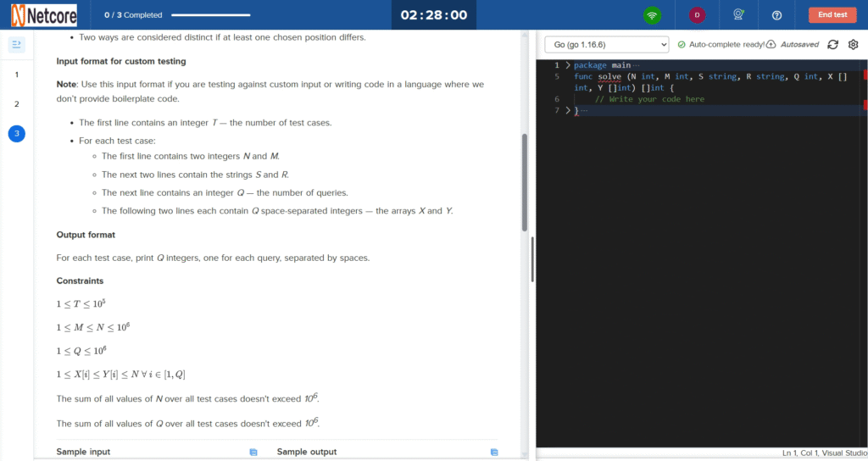Expand folded code at line 7

567,110
